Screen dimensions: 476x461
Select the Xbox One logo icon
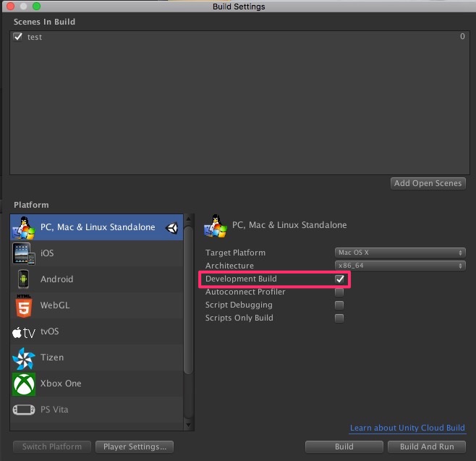click(x=24, y=384)
